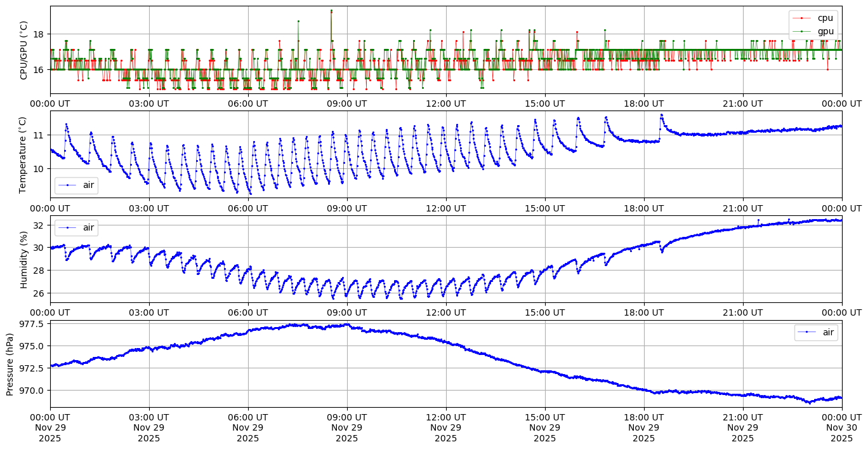Click the Humidity (%) y-axis label

tap(24, 259)
